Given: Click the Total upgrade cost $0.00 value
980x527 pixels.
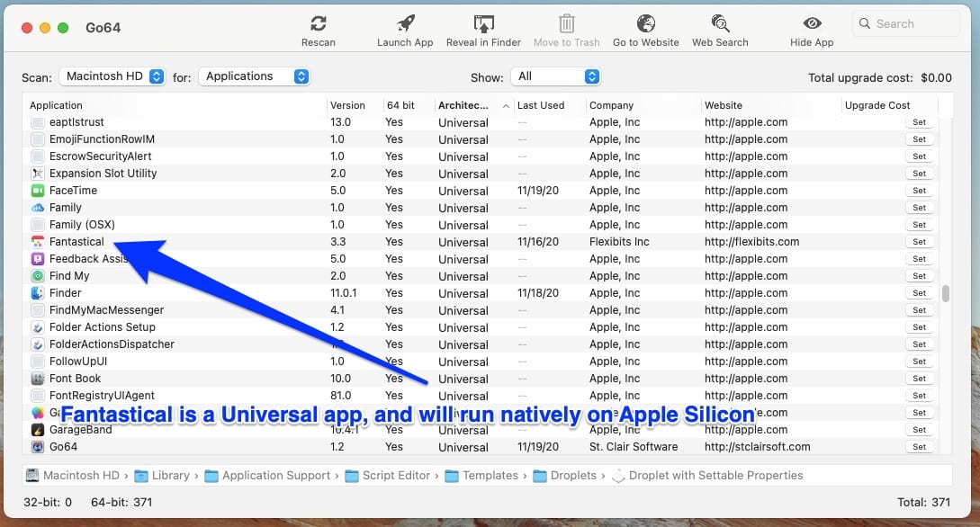Looking at the screenshot, I should click(x=936, y=78).
